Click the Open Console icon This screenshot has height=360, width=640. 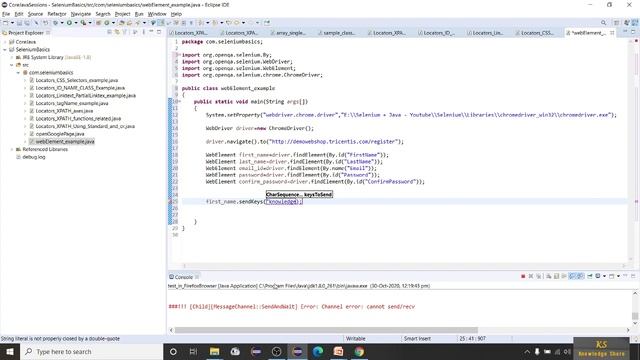[x=611, y=276]
